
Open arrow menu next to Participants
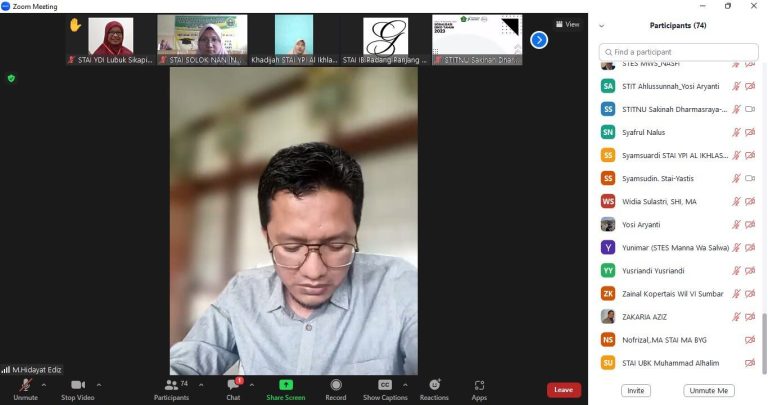(201, 385)
